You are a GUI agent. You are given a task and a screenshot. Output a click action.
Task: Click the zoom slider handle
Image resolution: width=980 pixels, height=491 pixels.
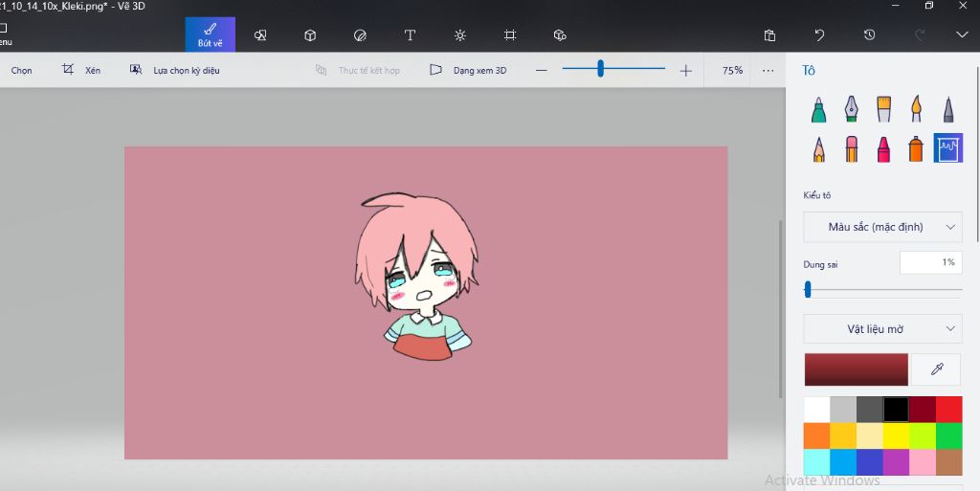pos(600,68)
